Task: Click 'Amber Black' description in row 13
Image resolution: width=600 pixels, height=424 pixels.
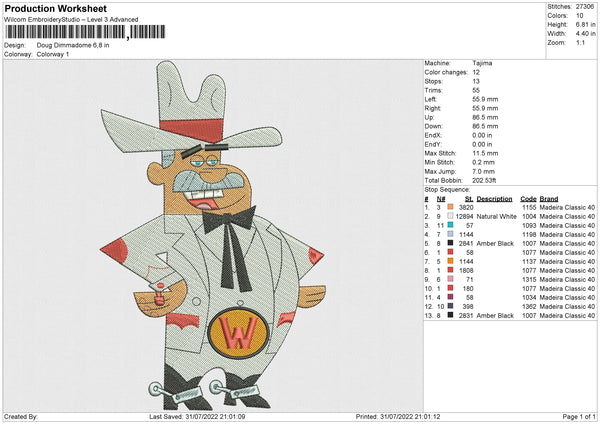Action: [495, 315]
